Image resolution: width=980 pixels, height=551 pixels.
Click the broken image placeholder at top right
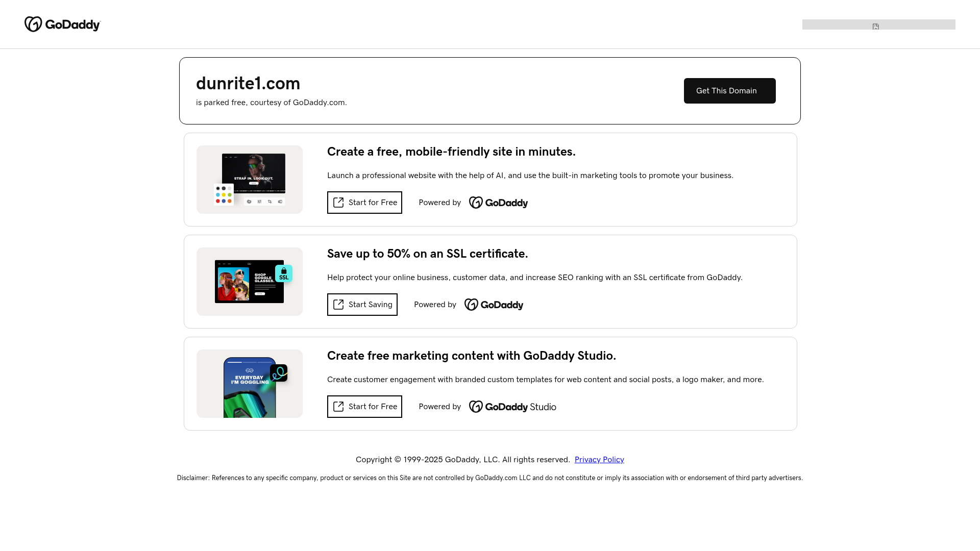pyautogui.click(x=875, y=26)
